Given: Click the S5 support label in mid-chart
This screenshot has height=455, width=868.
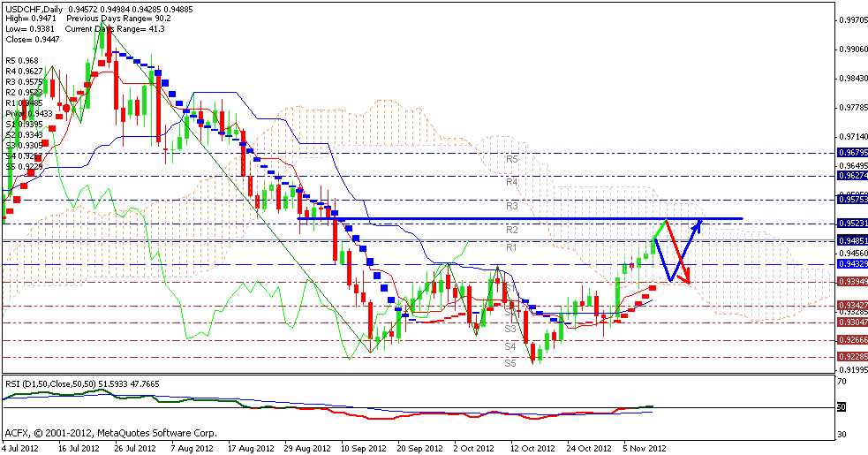Looking at the screenshot, I should 510,362.
